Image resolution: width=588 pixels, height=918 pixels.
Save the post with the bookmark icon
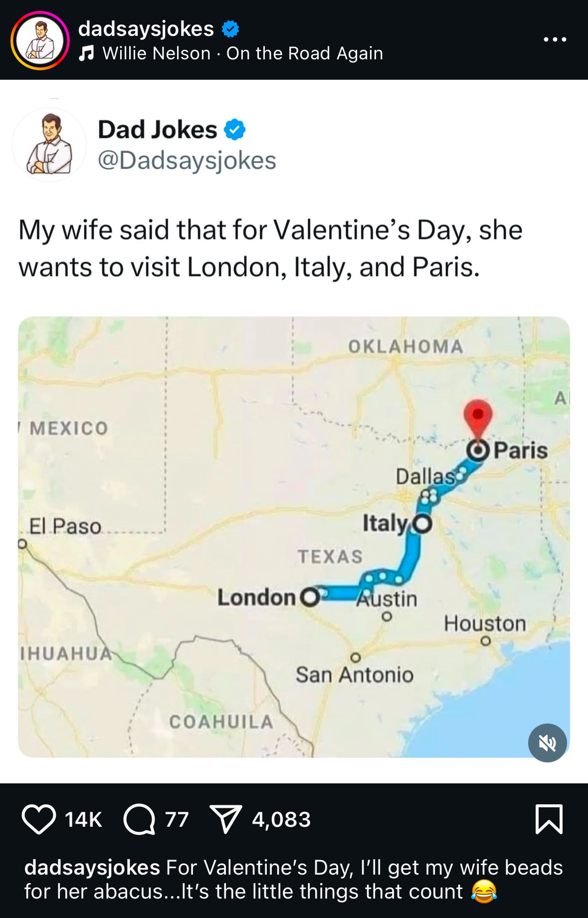(549, 819)
